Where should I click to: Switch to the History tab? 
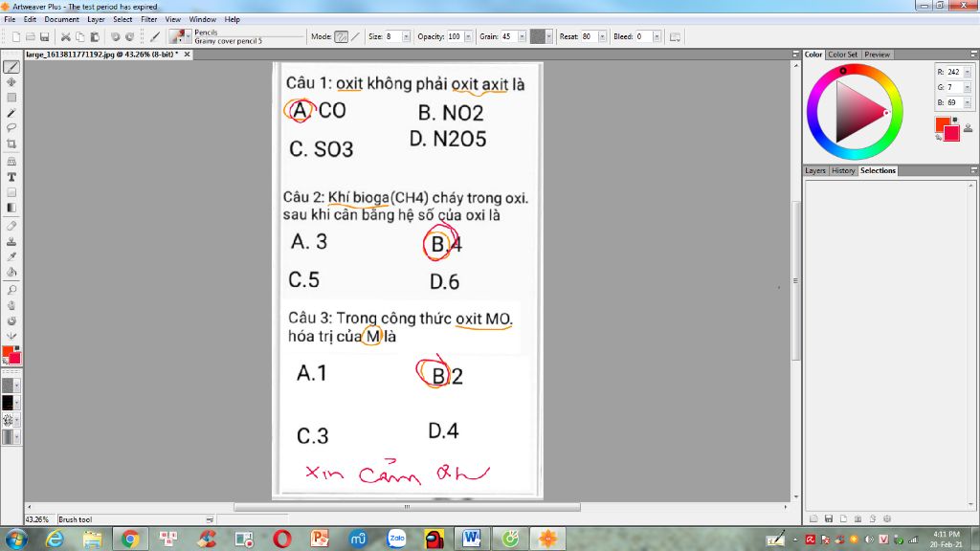coord(842,170)
